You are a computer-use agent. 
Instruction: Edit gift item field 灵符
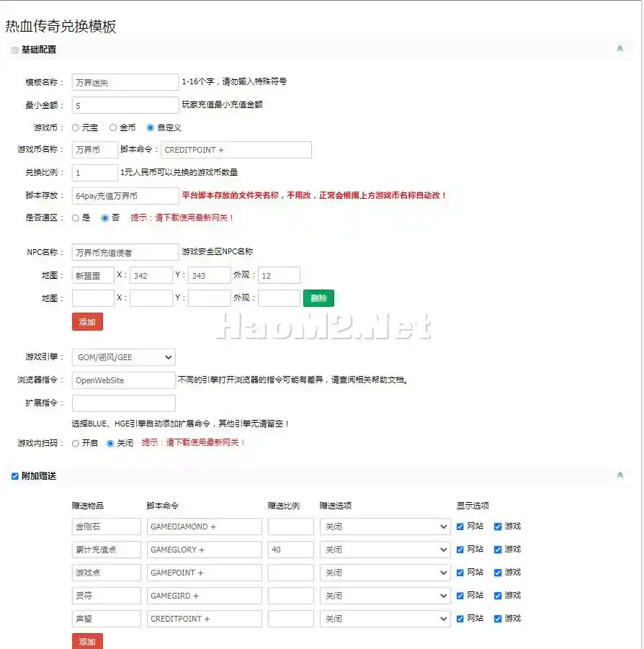click(x=107, y=596)
